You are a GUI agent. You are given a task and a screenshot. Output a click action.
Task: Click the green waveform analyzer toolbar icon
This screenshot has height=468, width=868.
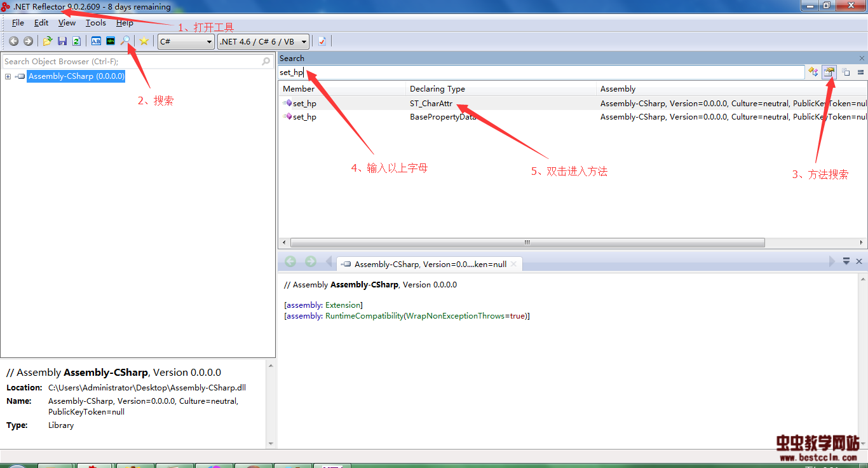[x=111, y=41]
